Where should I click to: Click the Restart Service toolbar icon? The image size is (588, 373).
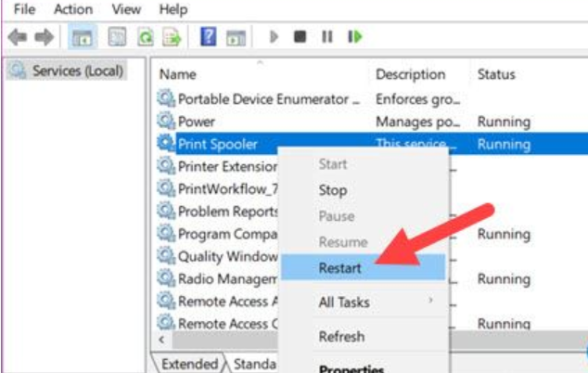[x=355, y=37]
